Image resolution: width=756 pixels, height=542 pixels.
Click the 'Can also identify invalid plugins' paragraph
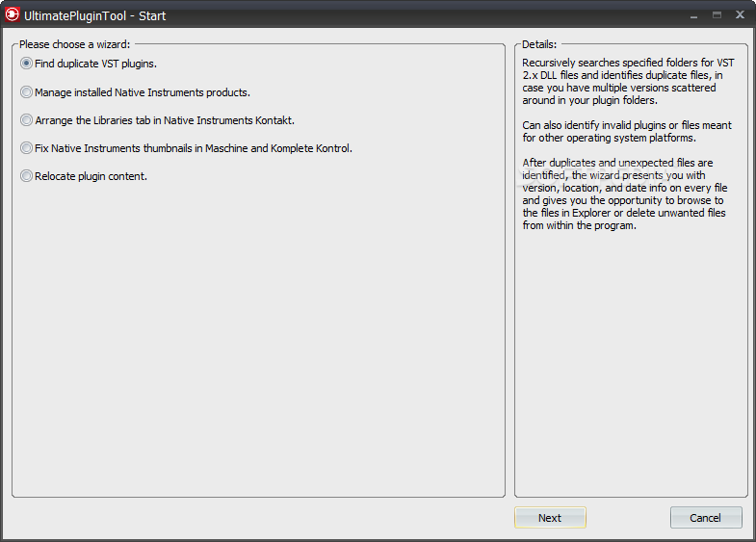pos(627,131)
